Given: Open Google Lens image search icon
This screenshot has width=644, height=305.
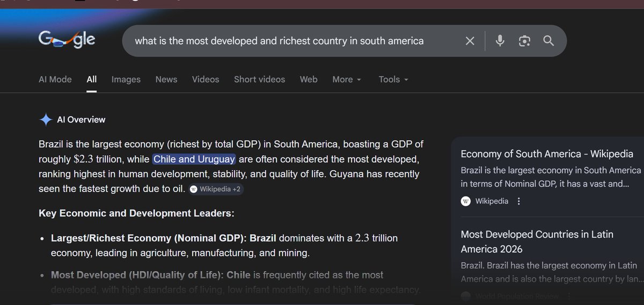Looking at the screenshot, I should 524,41.
